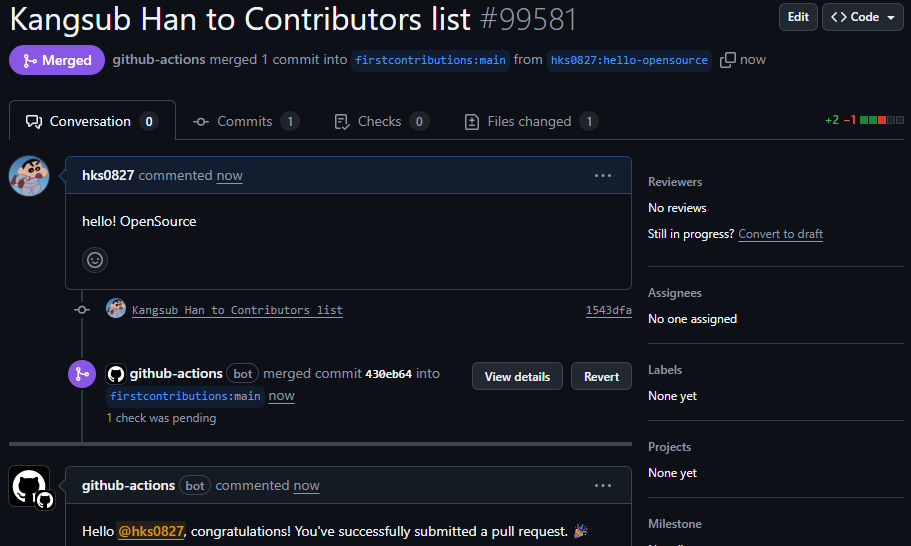911x546 pixels.
Task: Open firstcontributions:main link in merge event
Action: click(x=185, y=396)
